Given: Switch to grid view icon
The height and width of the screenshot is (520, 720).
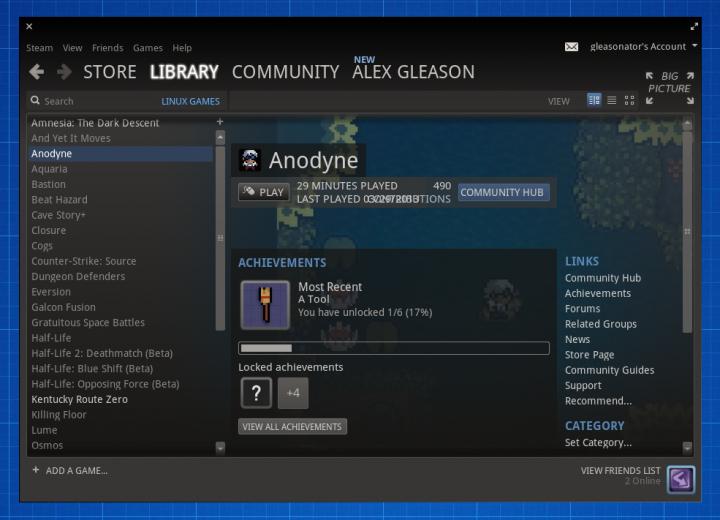Looking at the screenshot, I should point(630,100).
